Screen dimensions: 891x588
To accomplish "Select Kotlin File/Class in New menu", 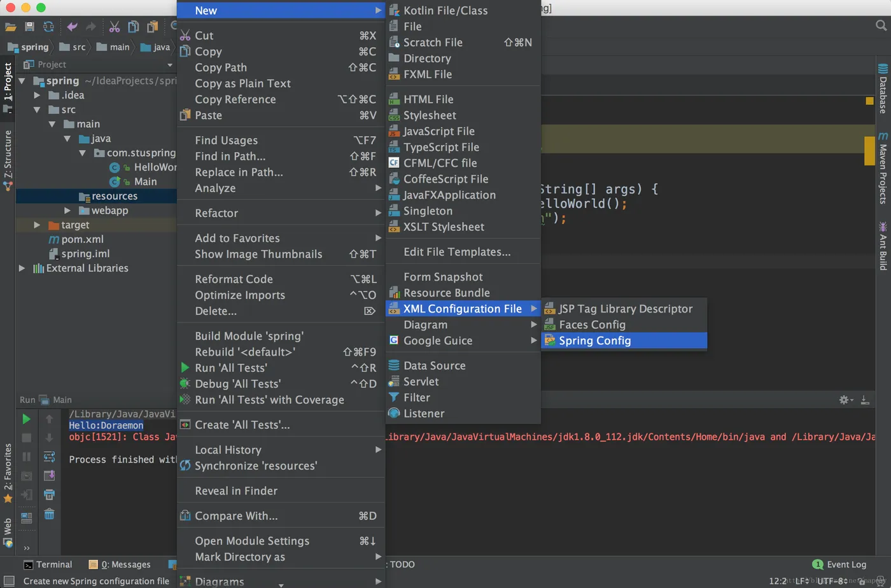I will pyautogui.click(x=463, y=10).
